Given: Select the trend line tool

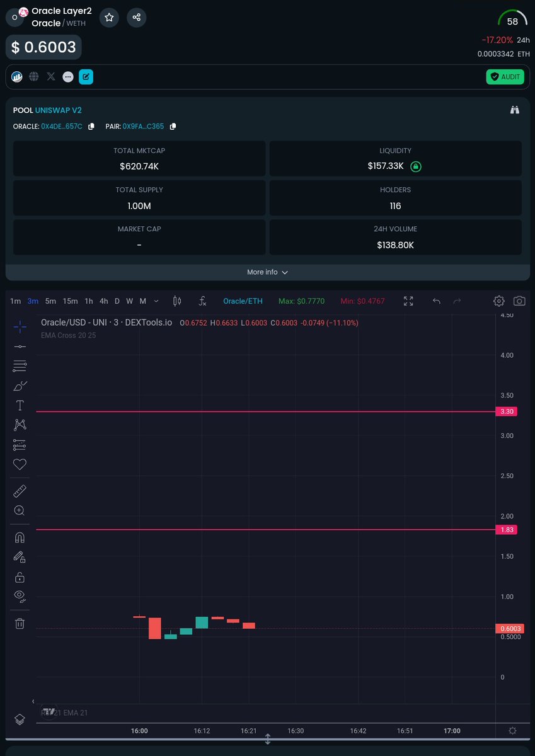Looking at the screenshot, I should point(20,346).
